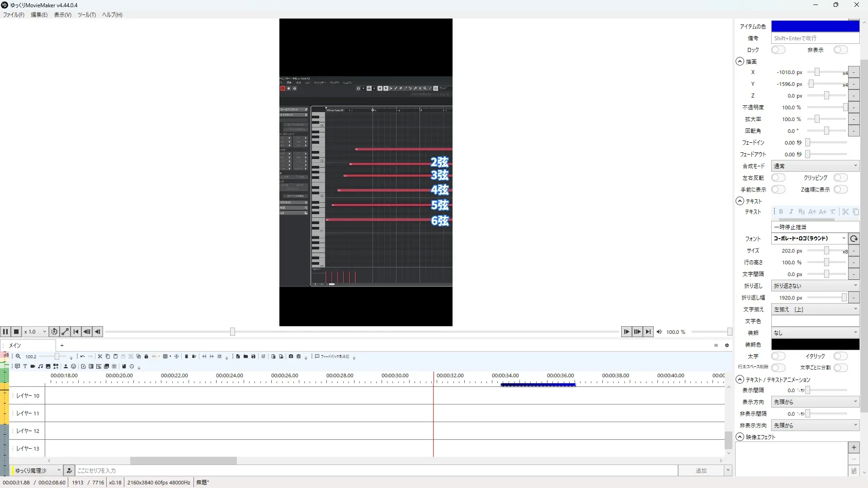Open the 合成モード blend mode dropdown
The height and width of the screenshot is (488, 868).
pyautogui.click(x=815, y=166)
